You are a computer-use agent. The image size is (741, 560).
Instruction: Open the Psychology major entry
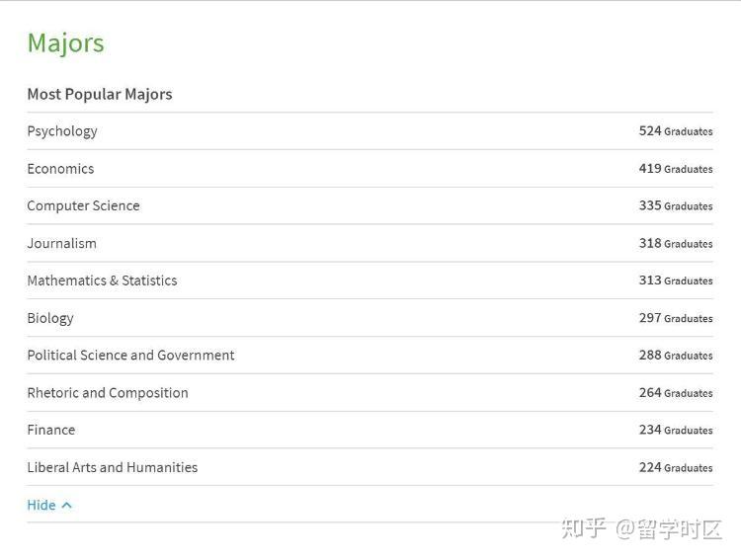tap(62, 131)
